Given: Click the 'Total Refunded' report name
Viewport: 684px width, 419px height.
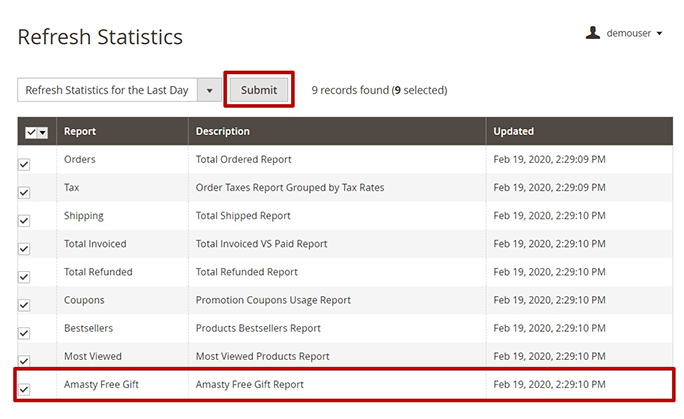Looking at the screenshot, I should pyautogui.click(x=98, y=272).
